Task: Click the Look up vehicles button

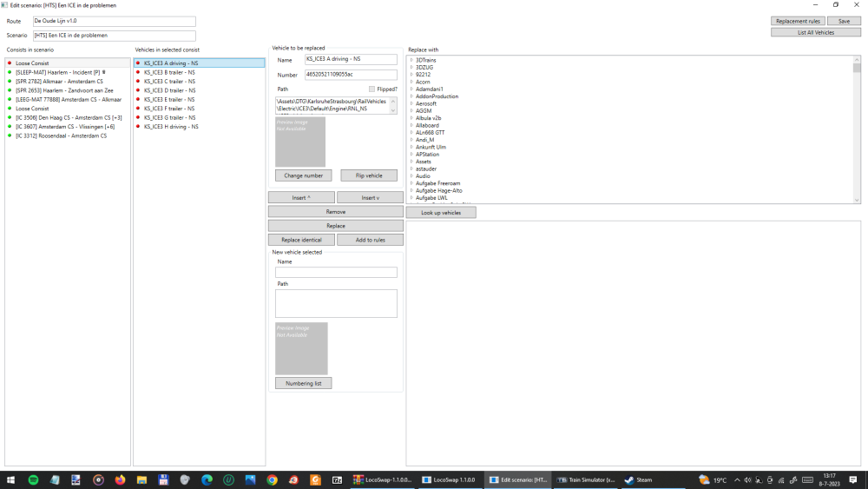Action: [441, 213]
